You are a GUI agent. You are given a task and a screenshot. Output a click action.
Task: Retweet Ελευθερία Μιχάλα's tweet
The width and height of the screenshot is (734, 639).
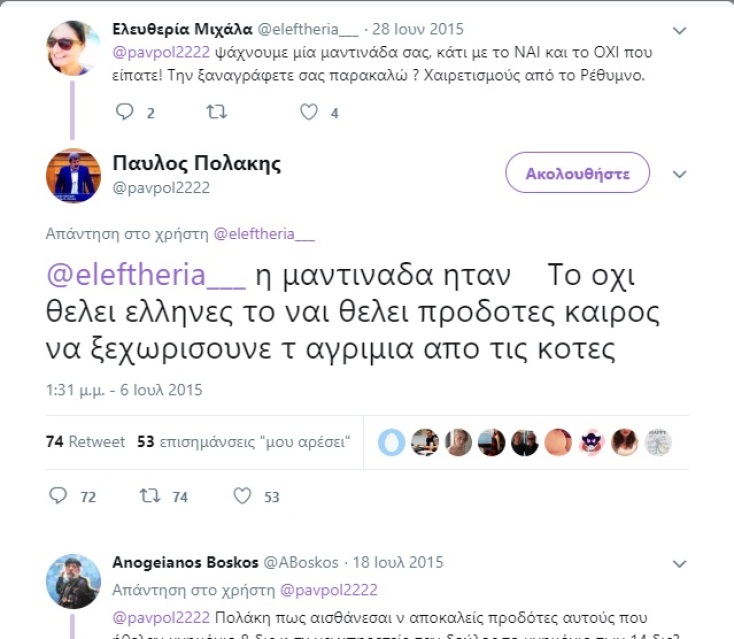point(217,113)
